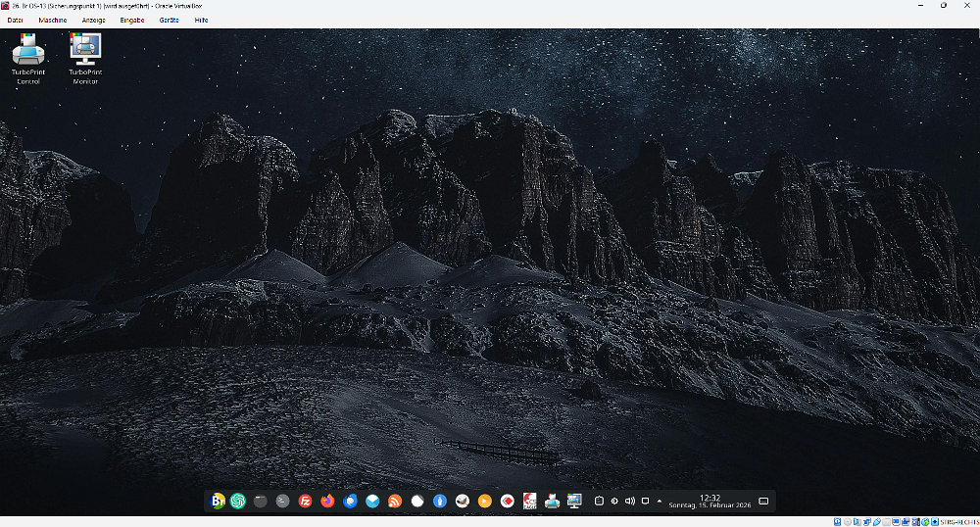Viewport: 980px width, 527px height.
Task: Open the ChatGPT dock icon
Action: point(237,501)
